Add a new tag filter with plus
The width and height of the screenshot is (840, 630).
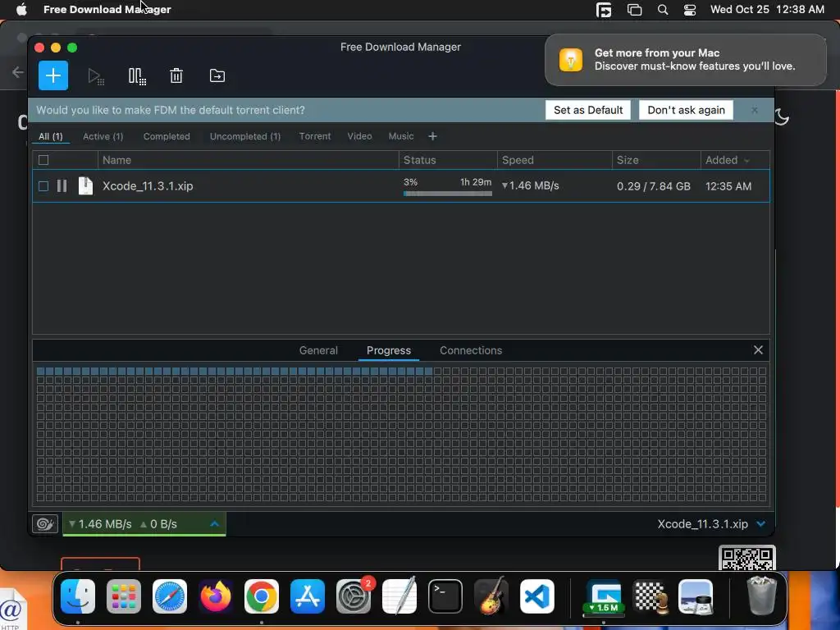[x=432, y=137]
